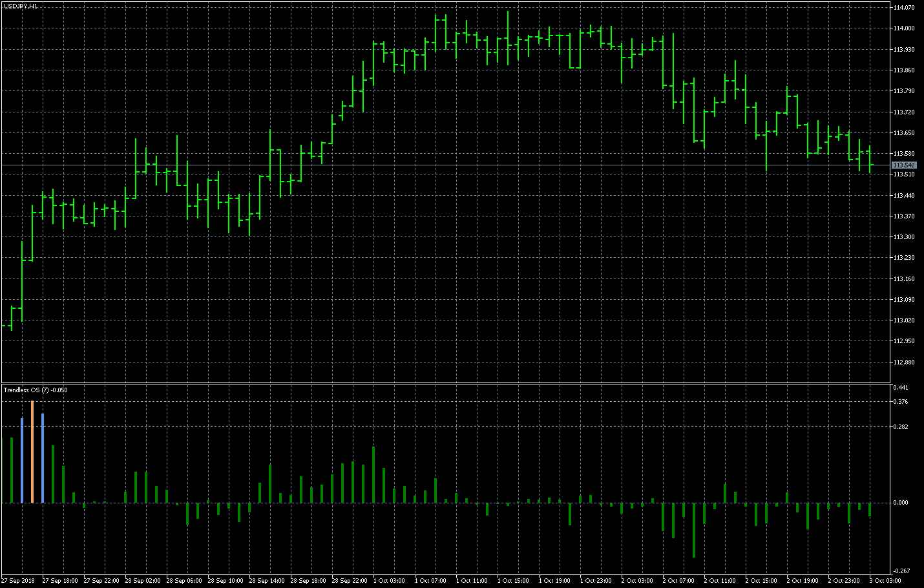This screenshot has height=588, width=924.
Task: Click the Trendless OS (7) indicator label
Action: (36, 390)
